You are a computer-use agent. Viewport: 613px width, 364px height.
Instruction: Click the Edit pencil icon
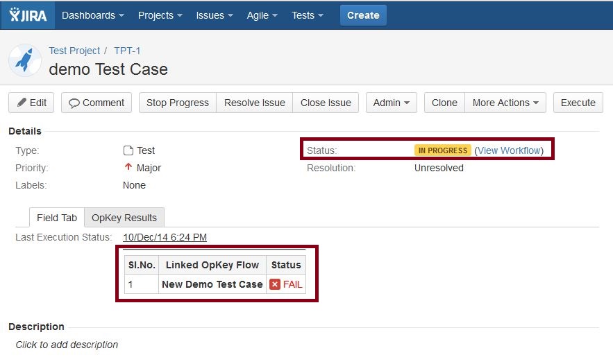[x=22, y=103]
